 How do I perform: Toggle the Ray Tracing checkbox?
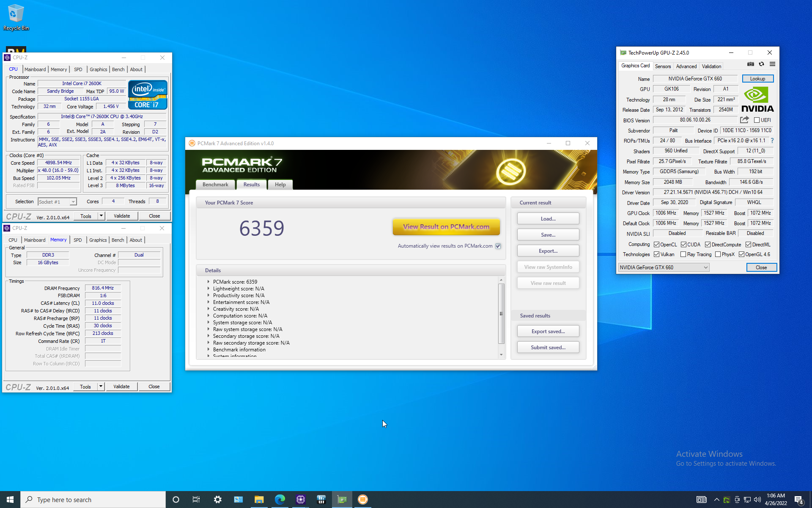pyautogui.click(x=683, y=254)
